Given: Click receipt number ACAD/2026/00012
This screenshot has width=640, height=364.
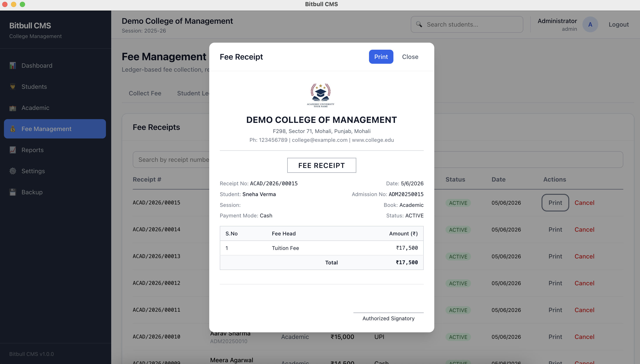Looking at the screenshot, I should [x=156, y=283].
